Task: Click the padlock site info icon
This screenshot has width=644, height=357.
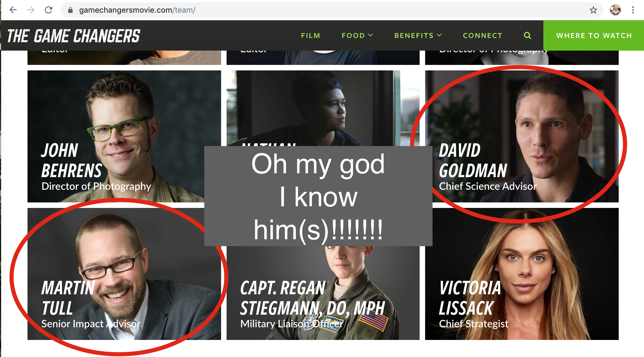Action: tap(70, 10)
